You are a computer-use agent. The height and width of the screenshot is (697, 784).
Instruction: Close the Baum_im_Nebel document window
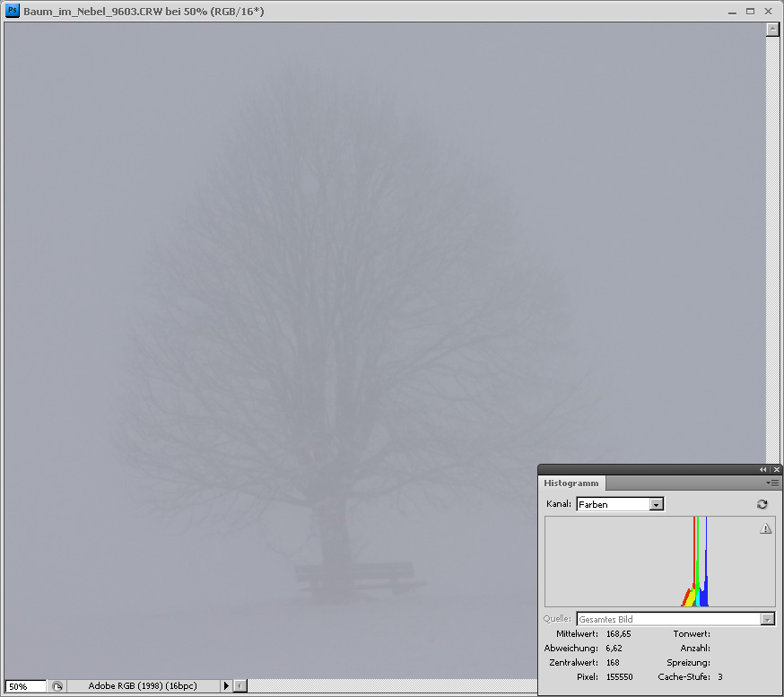click(x=770, y=11)
